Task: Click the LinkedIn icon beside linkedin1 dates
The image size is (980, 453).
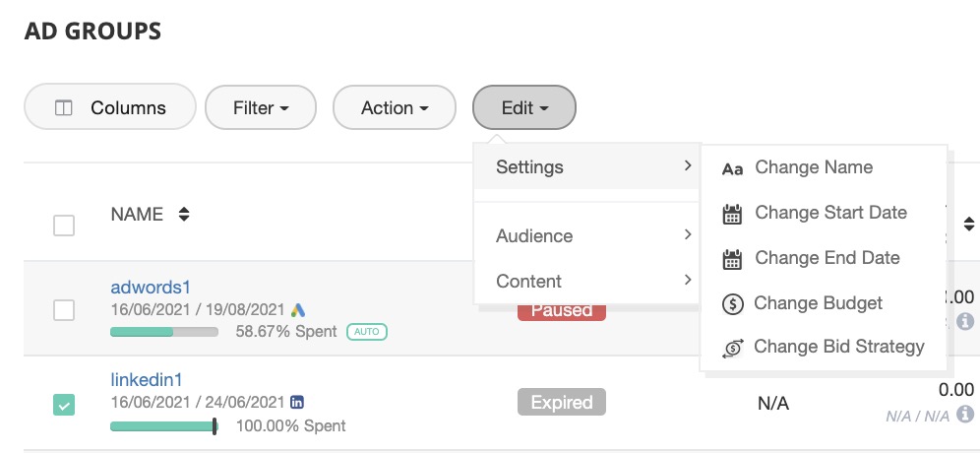Action: [x=297, y=402]
